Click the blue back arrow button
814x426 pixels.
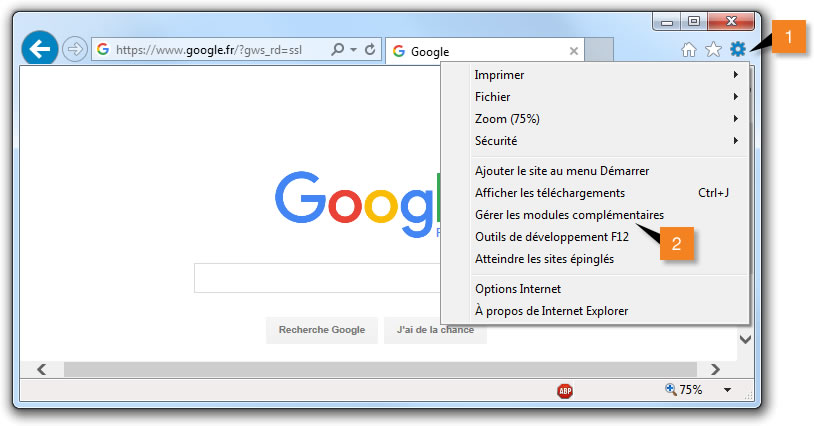coord(39,48)
